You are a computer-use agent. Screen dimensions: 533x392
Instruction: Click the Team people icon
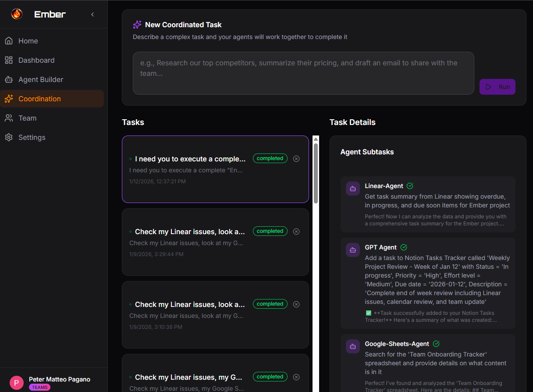tap(9, 118)
